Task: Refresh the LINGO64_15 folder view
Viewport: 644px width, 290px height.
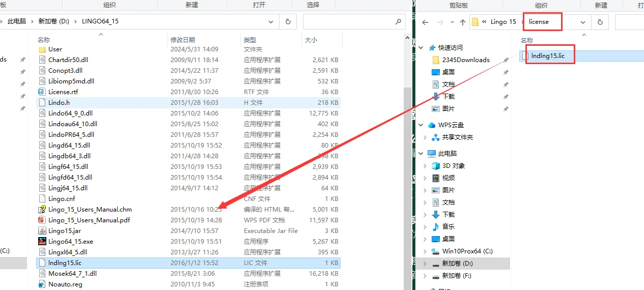Action: click(288, 22)
